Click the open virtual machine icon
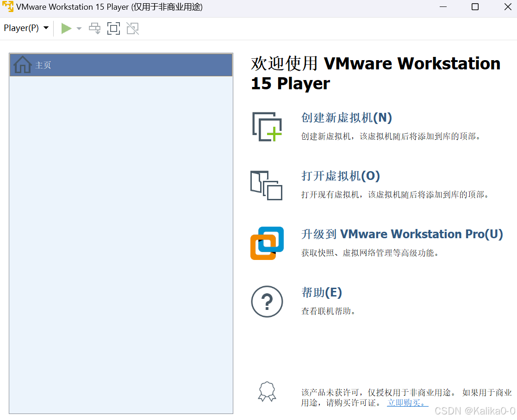Viewport: 517px width, 420px height. (x=267, y=185)
